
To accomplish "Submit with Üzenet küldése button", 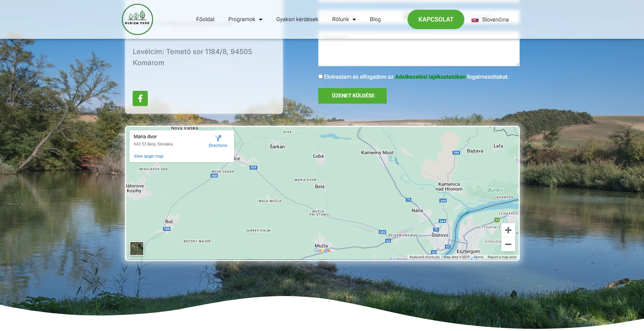I will [x=352, y=96].
